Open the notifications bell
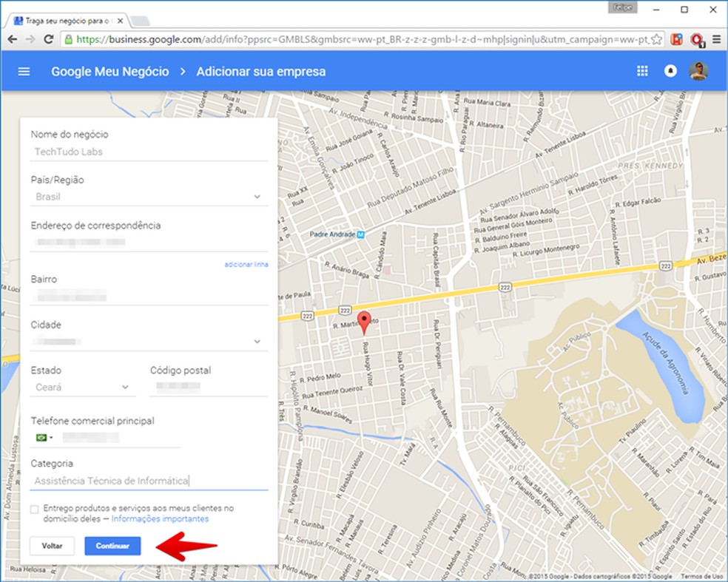 pos(670,71)
